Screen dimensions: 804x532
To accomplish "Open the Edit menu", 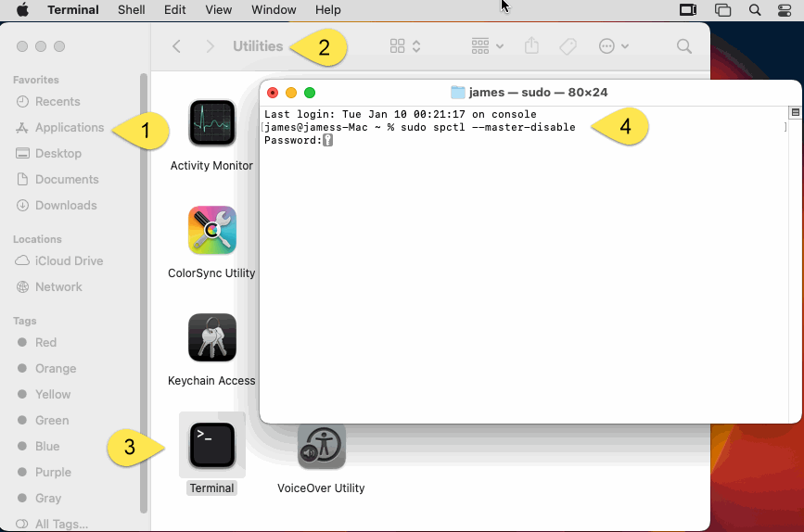I will tap(175, 10).
